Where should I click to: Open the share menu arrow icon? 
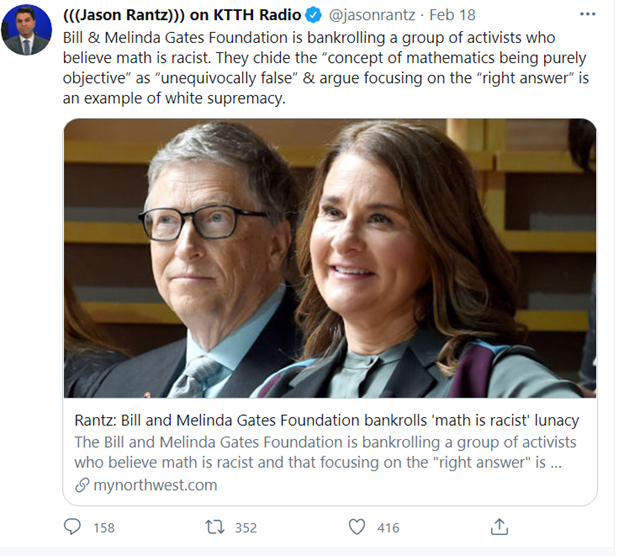coord(500,527)
